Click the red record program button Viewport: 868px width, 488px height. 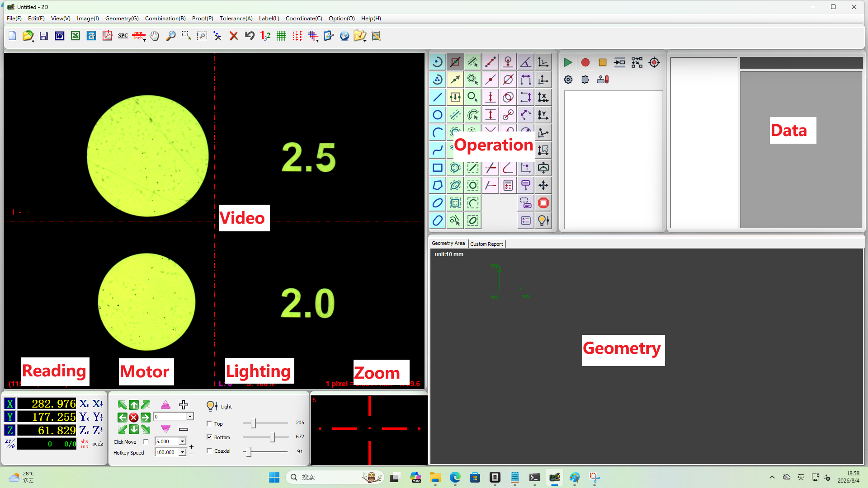point(585,62)
